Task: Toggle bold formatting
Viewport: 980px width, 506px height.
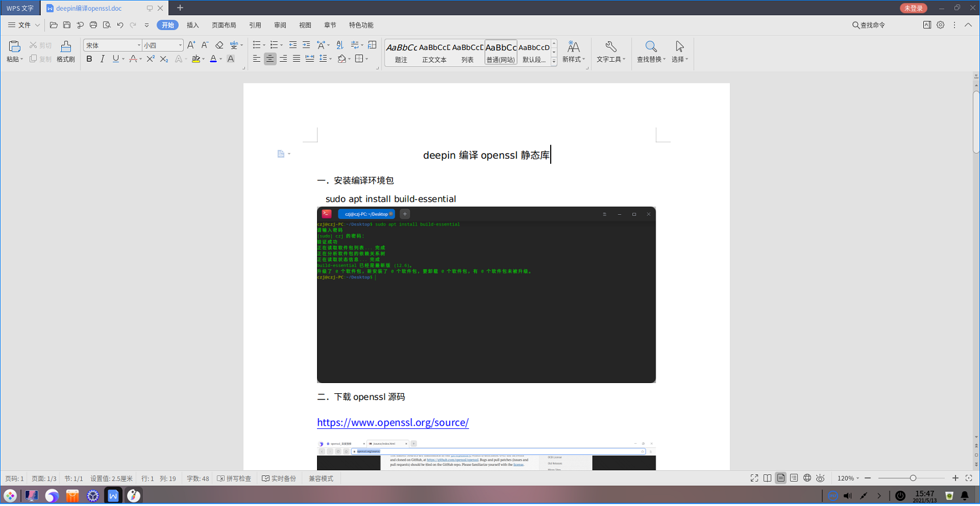Action: pos(89,59)
